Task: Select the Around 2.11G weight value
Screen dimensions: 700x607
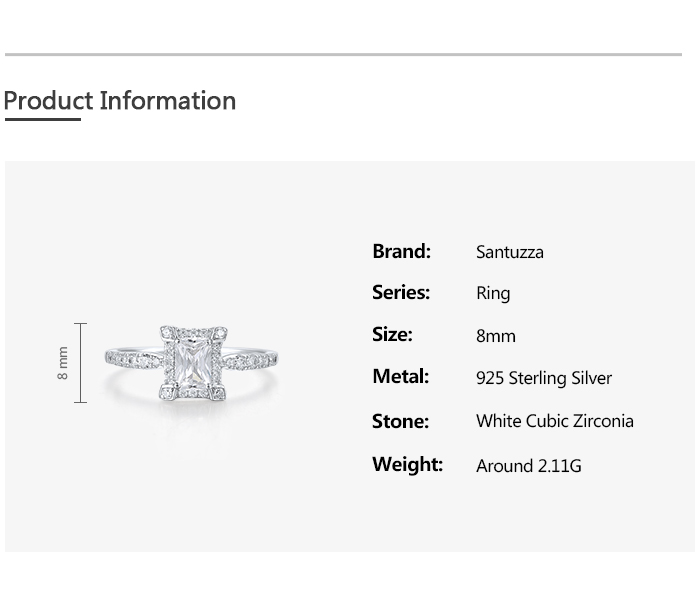Action: [529, 465]
